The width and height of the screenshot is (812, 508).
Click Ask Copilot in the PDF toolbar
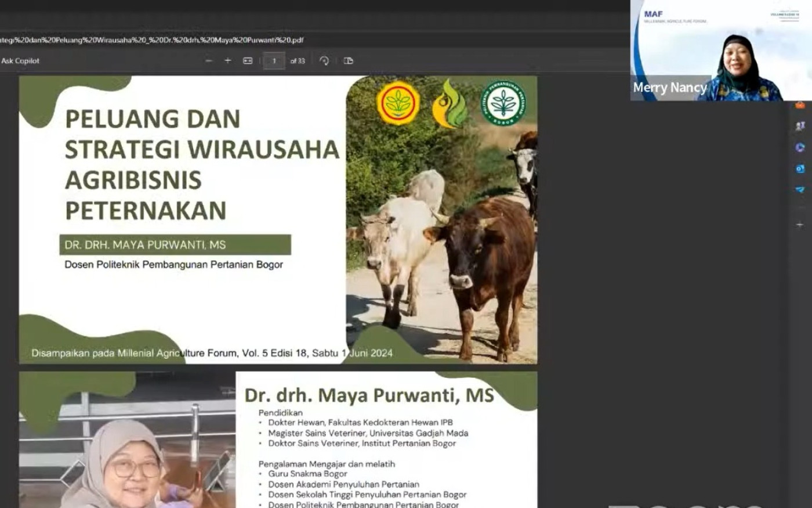click(20, 61)
